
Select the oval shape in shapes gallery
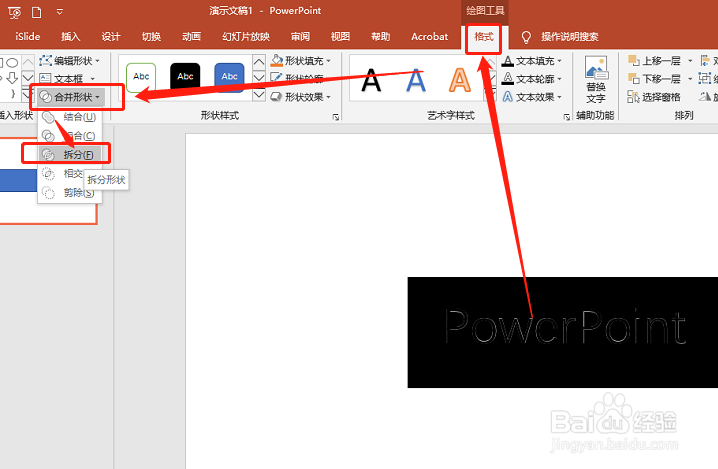[12, 62]
